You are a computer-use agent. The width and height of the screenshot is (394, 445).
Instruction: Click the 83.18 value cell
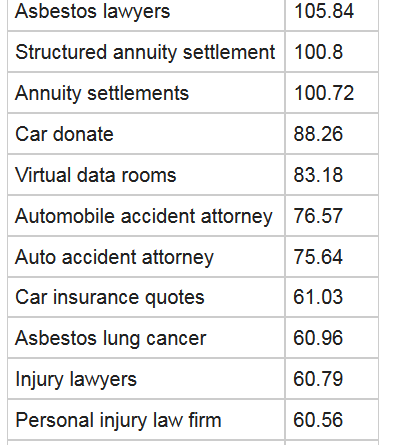(x=332, y=175)
